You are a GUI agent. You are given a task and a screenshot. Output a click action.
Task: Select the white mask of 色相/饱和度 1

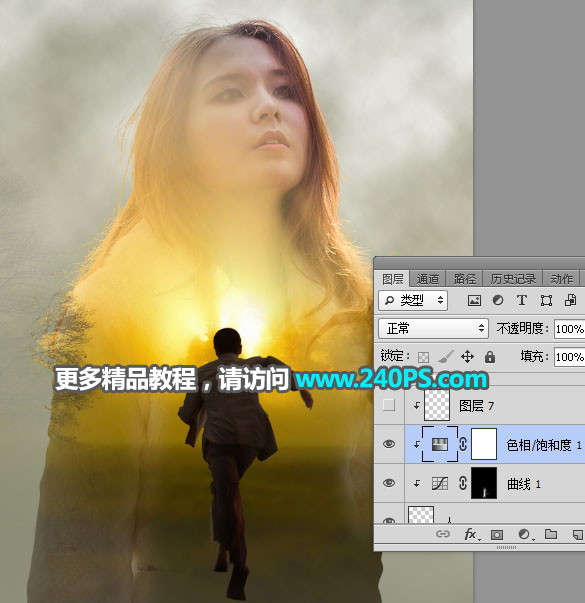click(x=484, y=444)
